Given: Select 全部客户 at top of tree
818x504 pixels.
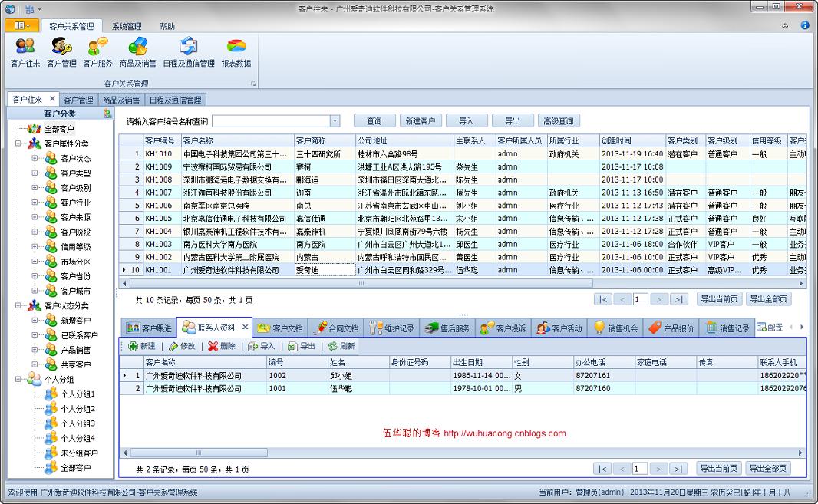Looking at the screenshot, I should [58, 129].
